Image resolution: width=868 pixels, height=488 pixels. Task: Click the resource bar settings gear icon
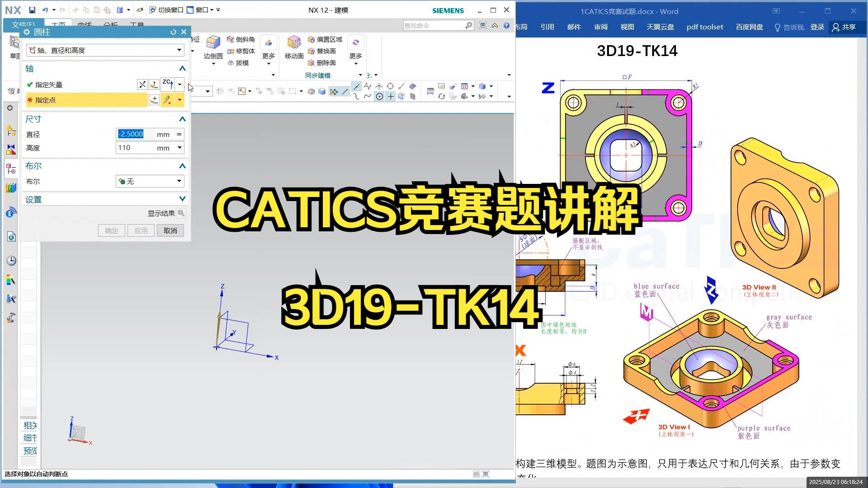[10, 108]
